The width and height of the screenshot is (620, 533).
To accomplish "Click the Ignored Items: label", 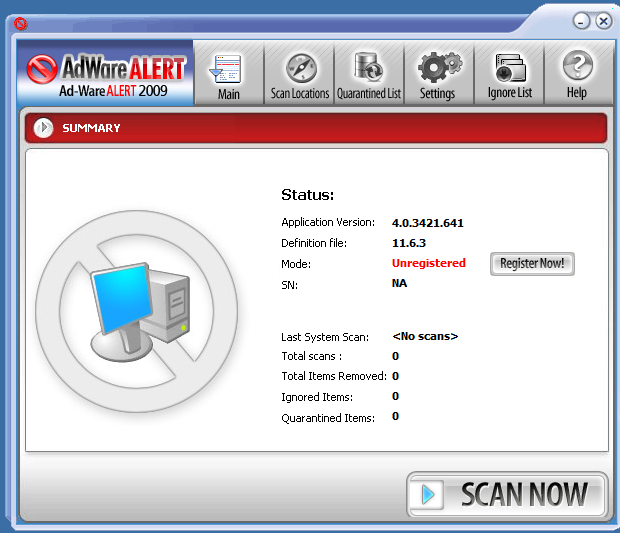I will point(317,397).
